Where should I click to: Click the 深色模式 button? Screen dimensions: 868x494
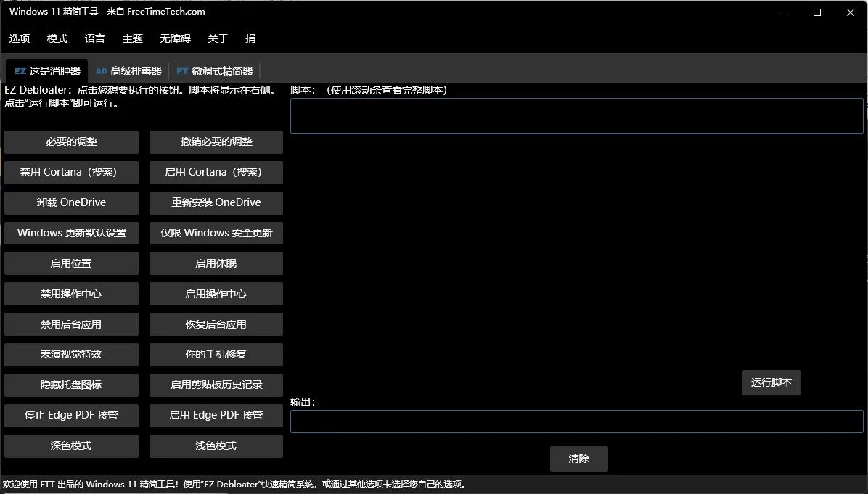coord(71,446)
